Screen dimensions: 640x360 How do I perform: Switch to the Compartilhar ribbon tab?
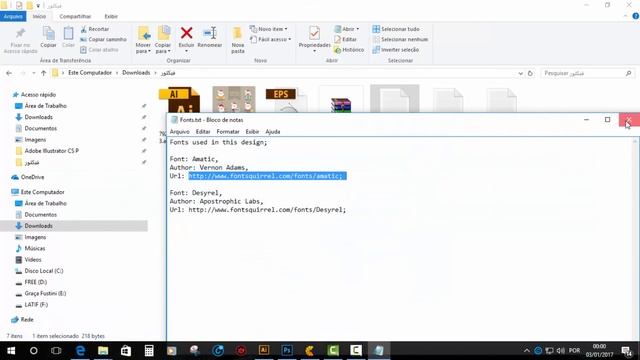click(75, 16)
